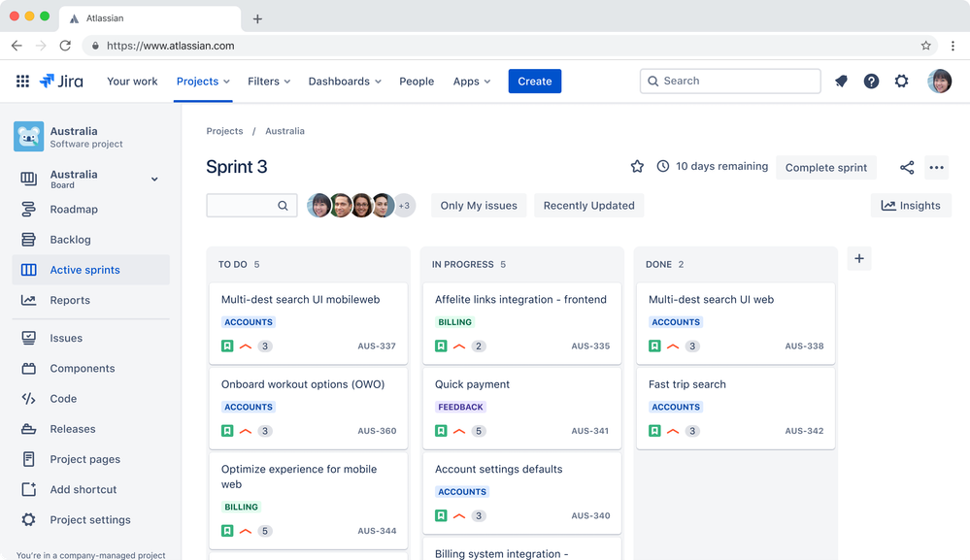Open Jira settings gear icon
The image size is (970, 560).
pyautogui.click(x=901, y=81)
